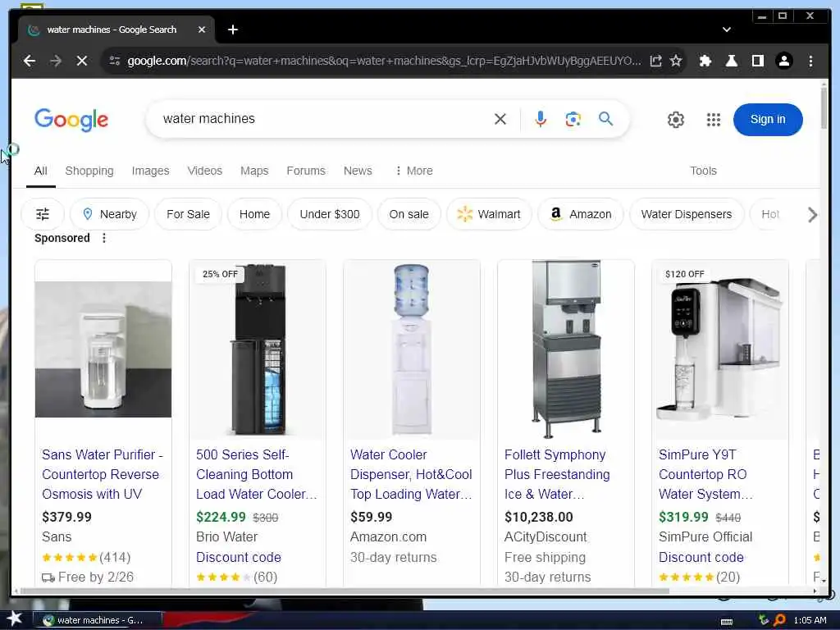This screenshot has height=630, width=840.
Task: Toggle the Water Dispensers filter chip
Action: click(687, 214)
